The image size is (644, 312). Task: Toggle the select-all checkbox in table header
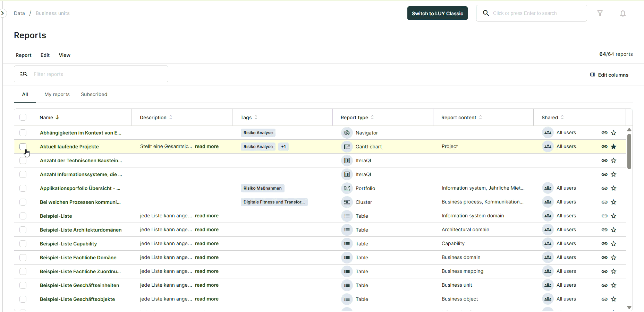[23, 117]
